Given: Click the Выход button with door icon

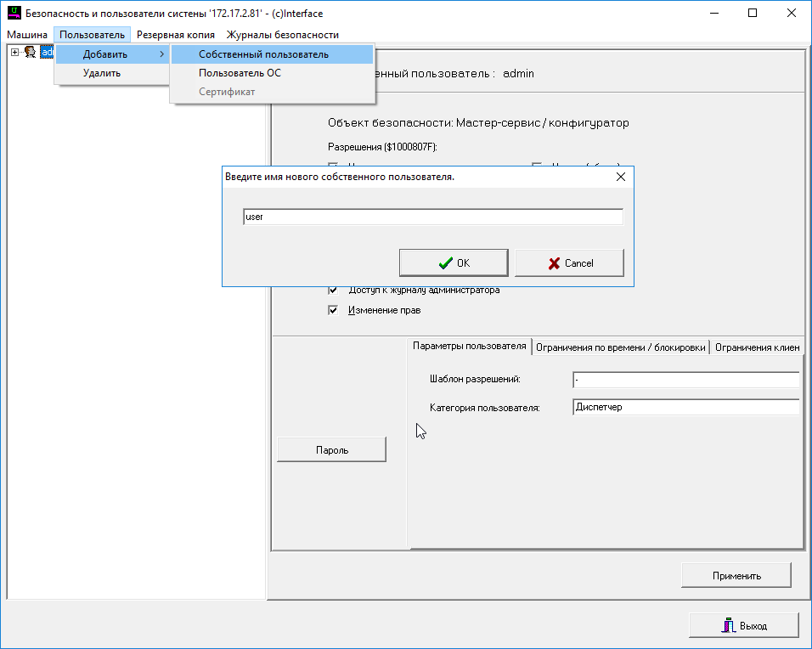Looking at the screenshot, I should tap(744, 625).
